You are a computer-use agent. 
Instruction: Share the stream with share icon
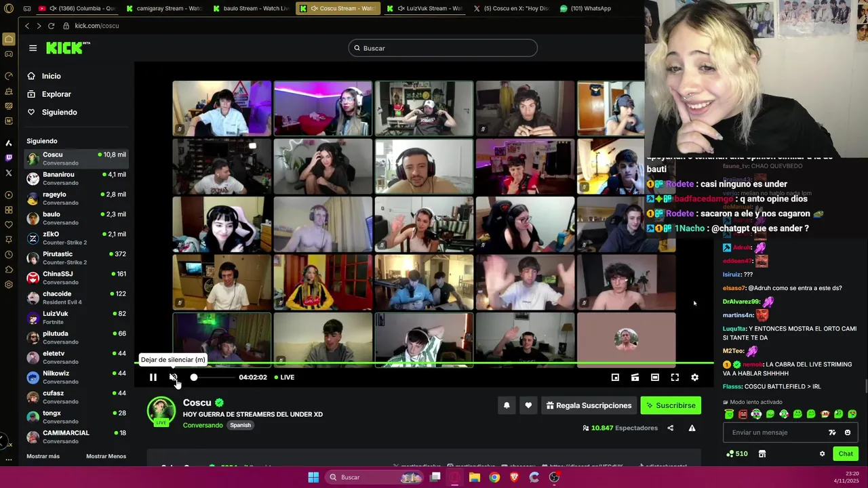coord(671,428)
